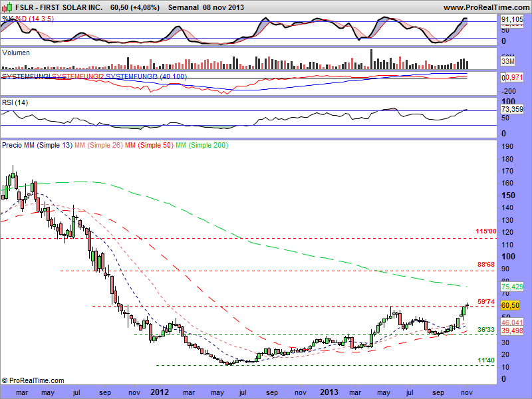
Task: Click the candlestick chart icon beside FSLR
Action: tap(7, 7)
